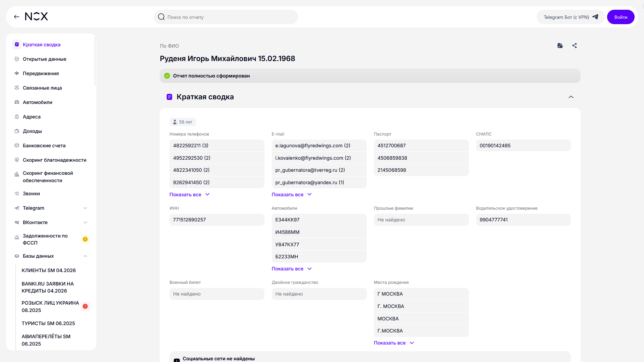The height and width of the screenshot is (362, 644).
Task: Collapse the Базы данных sidebar chevron
Action: pos(85,256)
